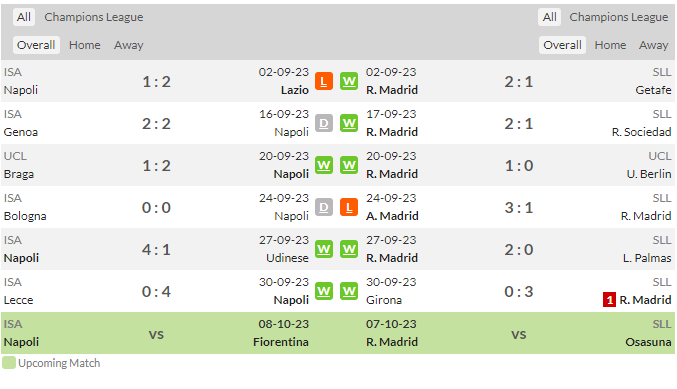Click the W badge for Braga vs Napoli

[324, 165]
